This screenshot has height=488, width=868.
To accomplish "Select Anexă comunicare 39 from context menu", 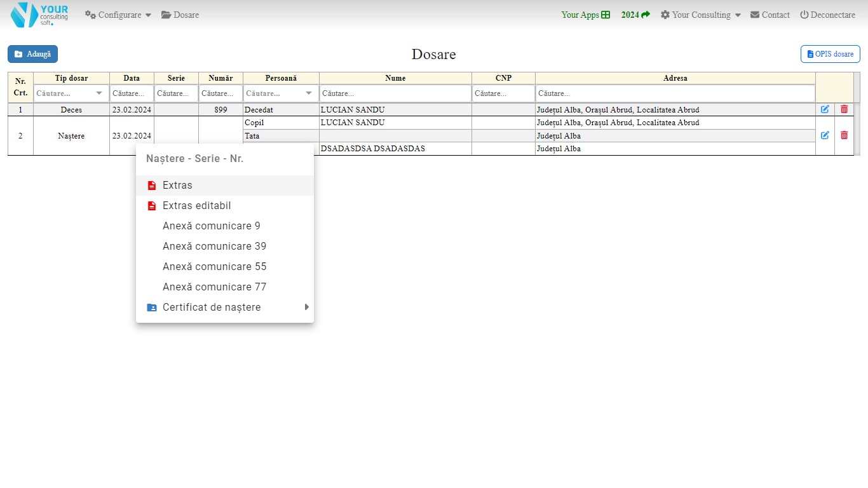I will pos(214,247).
